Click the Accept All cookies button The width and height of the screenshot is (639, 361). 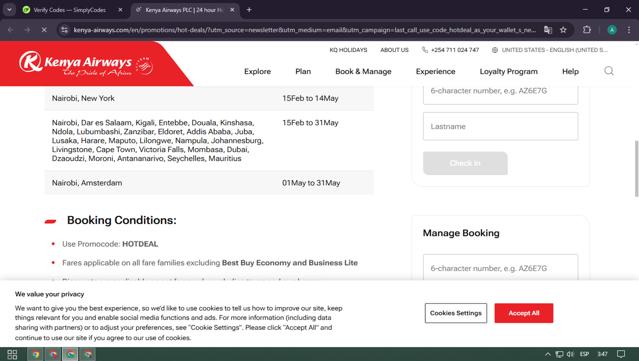[x=524, y=313]
